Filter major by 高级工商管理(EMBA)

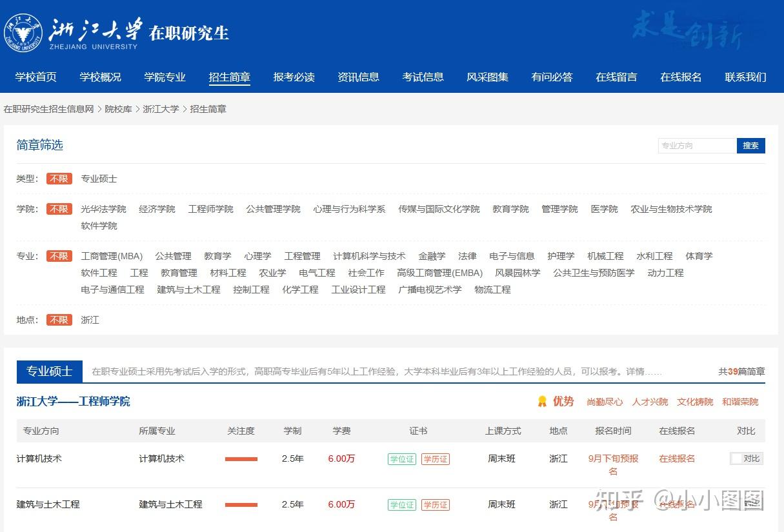(439, 273)
